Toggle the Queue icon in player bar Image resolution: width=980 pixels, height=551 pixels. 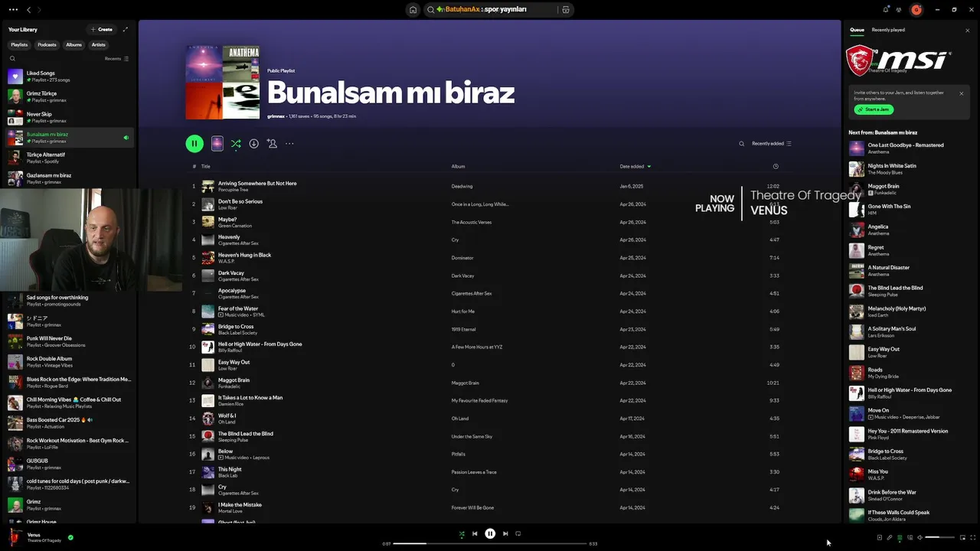(x=900, y=537)
